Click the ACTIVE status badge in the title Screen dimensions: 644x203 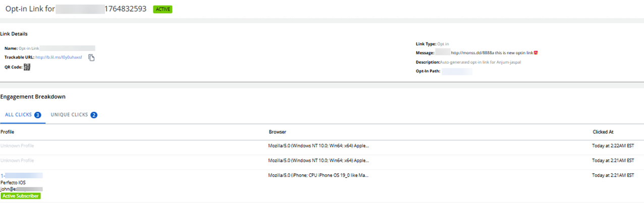pyautogui.click(x=163, y=9)
